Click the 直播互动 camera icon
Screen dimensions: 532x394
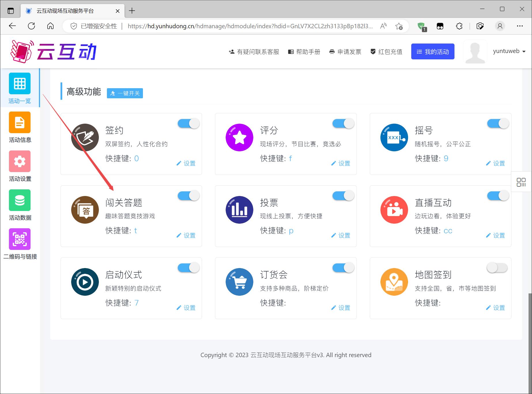click(394, 210)
